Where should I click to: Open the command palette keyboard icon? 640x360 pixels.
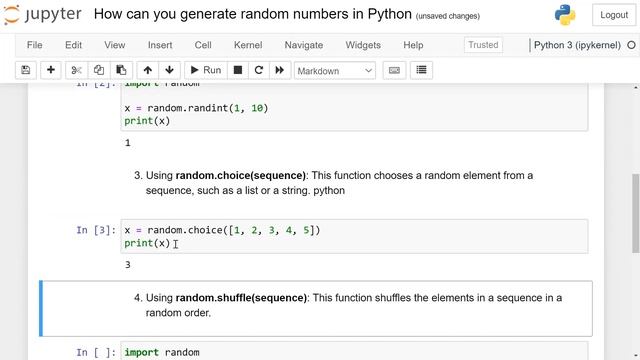[x=394, y=70]
